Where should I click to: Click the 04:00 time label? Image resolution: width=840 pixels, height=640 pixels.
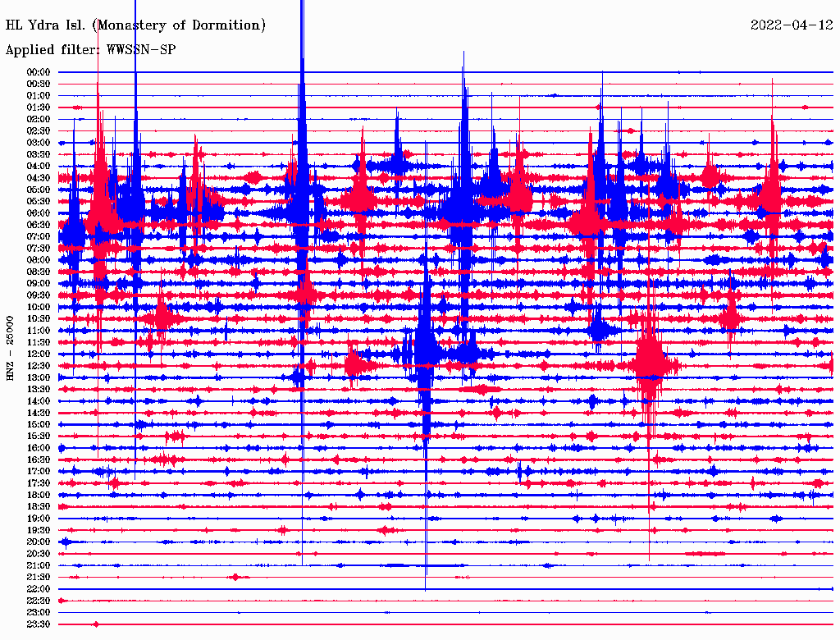tap(38, 167)
